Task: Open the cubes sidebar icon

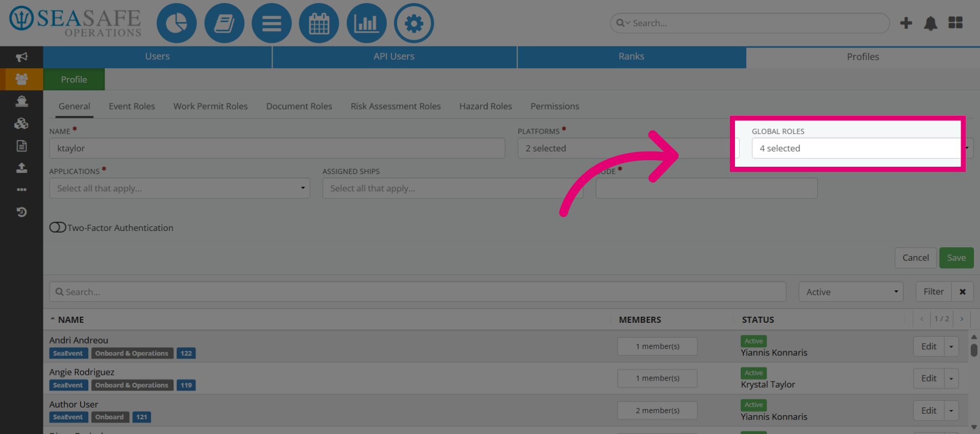Action: [21, 123]
